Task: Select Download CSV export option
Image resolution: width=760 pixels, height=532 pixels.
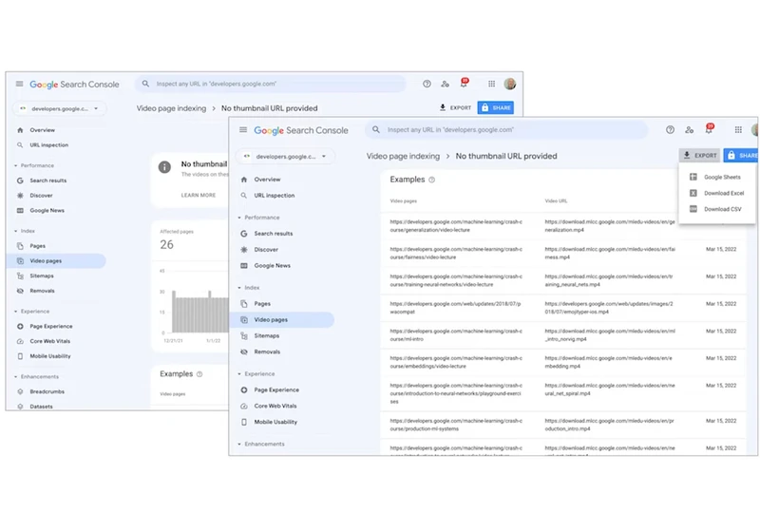Action: click(717, 209)
